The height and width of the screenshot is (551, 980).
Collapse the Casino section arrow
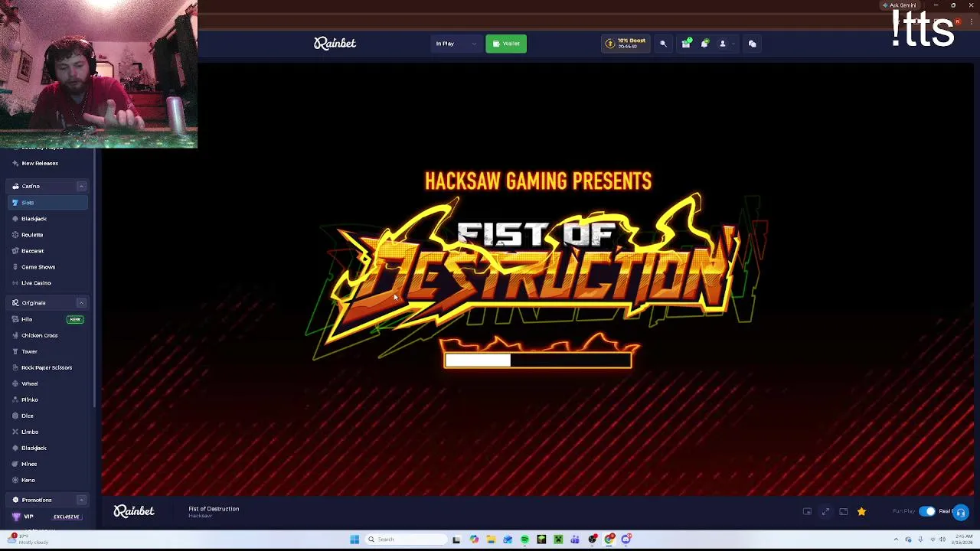pyautogui.click(x=81, y=186)
